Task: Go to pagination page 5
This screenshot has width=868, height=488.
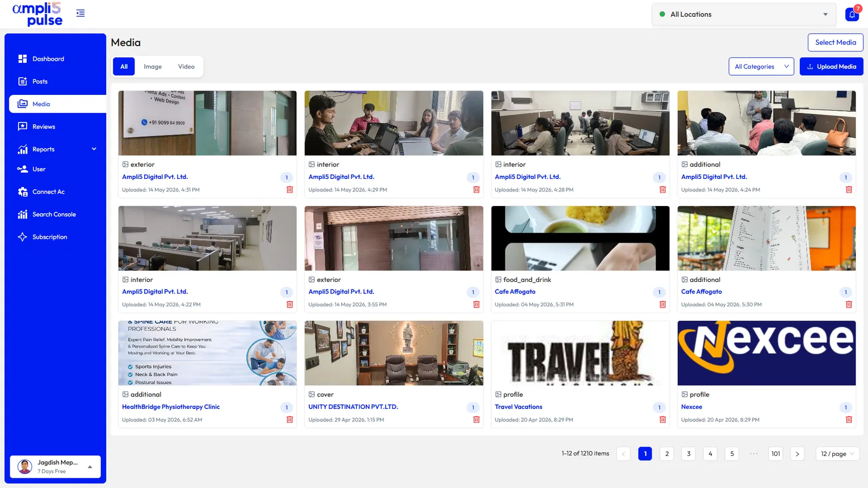Action: [732, 454]
